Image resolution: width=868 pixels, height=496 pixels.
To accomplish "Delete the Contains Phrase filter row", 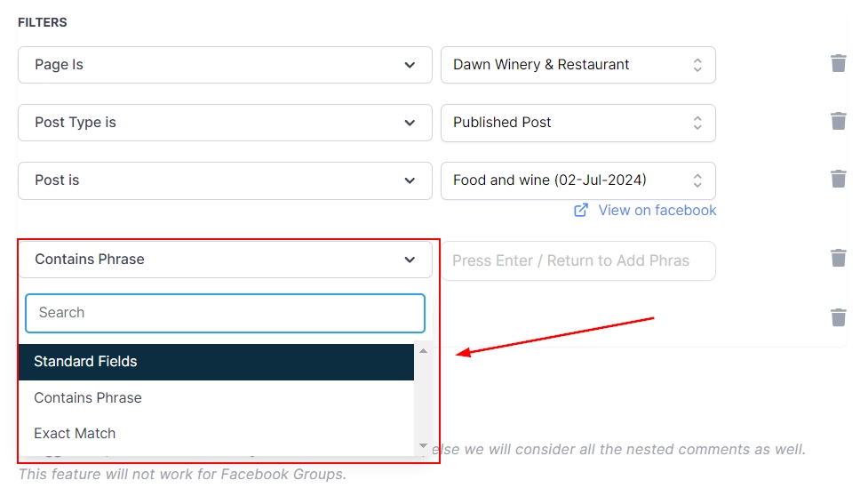I will [x=838, y=258].
